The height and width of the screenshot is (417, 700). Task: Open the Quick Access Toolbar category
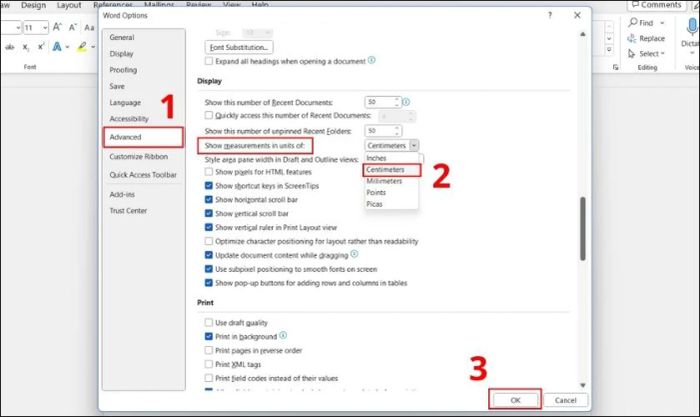click(143, 175)
